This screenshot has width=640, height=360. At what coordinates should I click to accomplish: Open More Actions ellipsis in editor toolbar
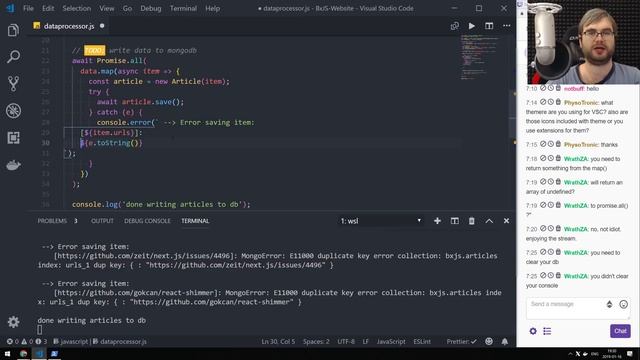[506, 26]
